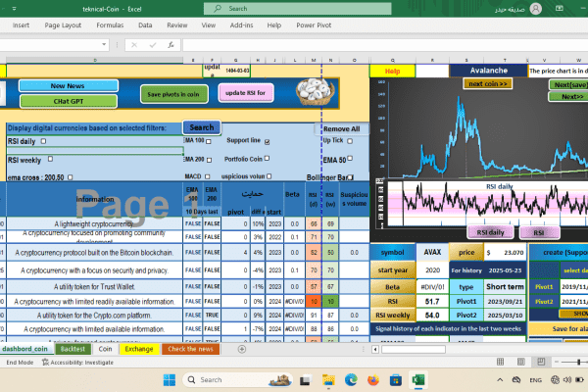This screenshot has height=392, width=588.
Task: Open Windows Start menu
Action: click(x=170, y=380)
